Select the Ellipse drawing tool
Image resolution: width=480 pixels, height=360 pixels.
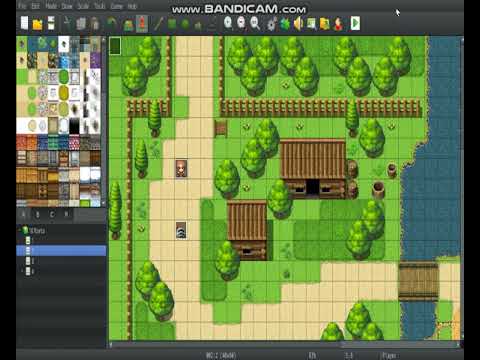point(185,24)
